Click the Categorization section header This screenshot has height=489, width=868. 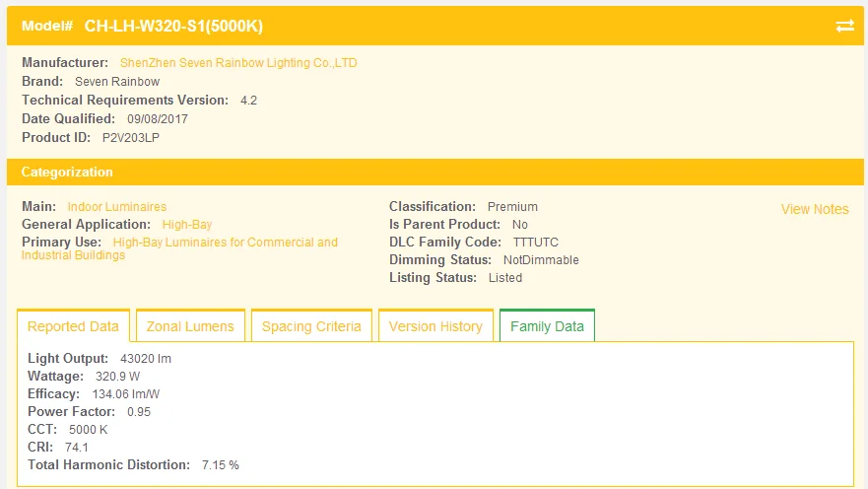pos(67,172)
